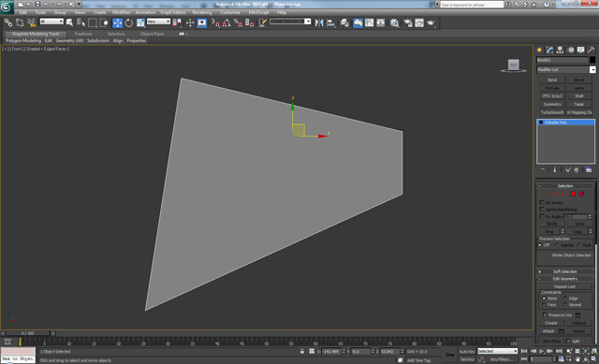Open the Rendering menu
Image resolution: width=599 pixels, height=364 pixels.
(202, 12)
